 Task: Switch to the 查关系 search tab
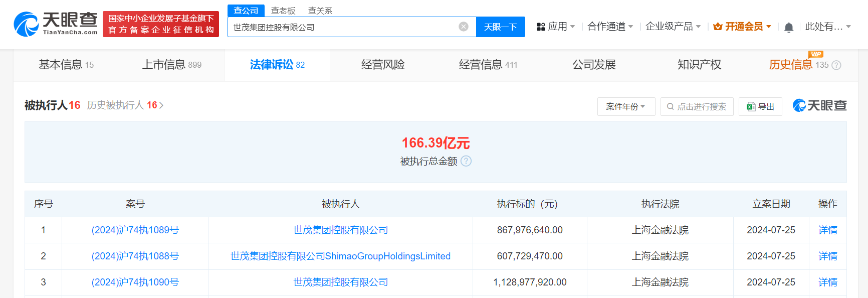[x=320, y=11]
